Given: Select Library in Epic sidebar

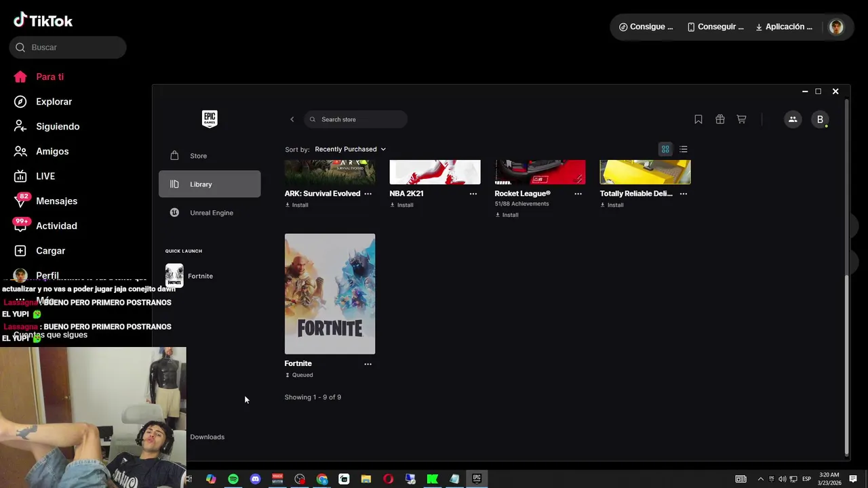Looking at the screenshot, I should (x=210, y=184).
